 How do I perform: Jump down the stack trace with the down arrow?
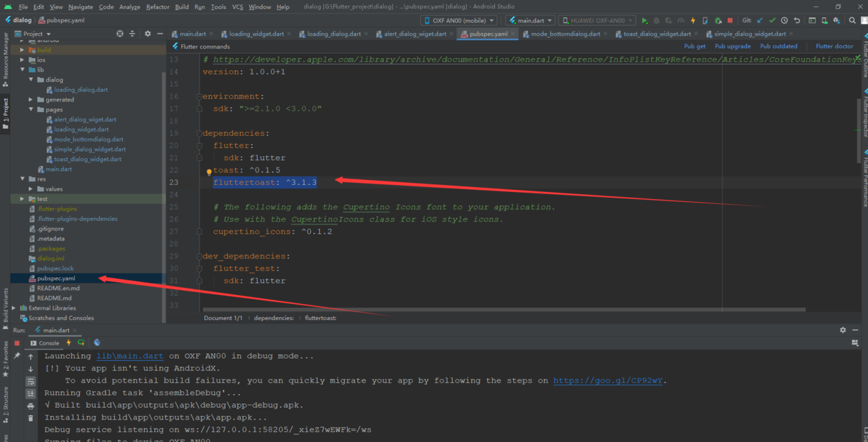click(31, 368)
